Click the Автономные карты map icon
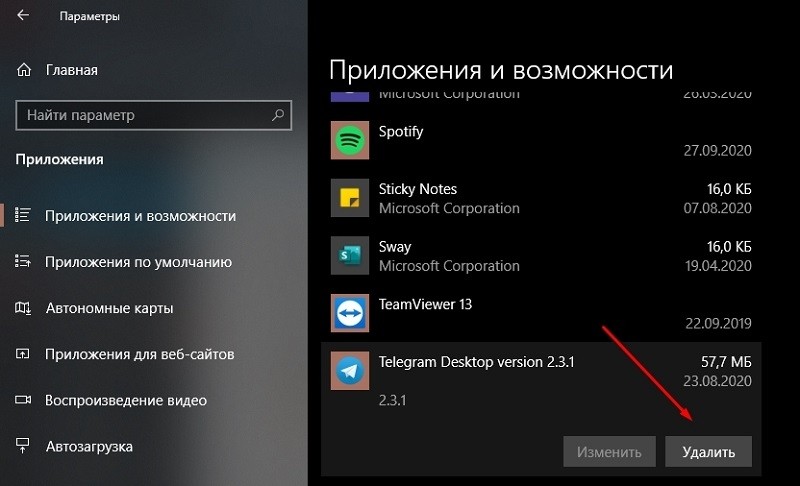800x486 pixels. pos(22,308)
